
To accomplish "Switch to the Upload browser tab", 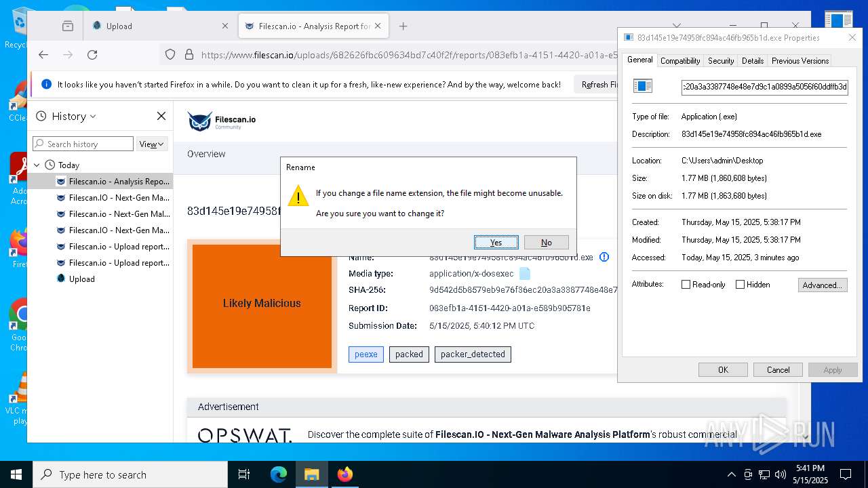I will click(x=159, y=26).
